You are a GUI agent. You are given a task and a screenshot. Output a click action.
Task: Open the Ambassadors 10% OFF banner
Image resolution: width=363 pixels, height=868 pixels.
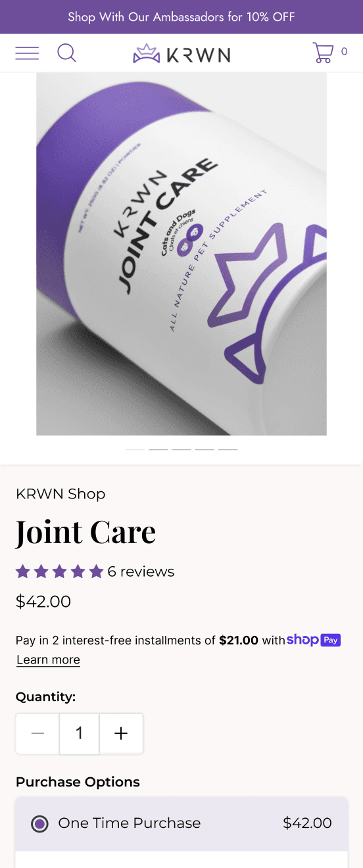(181, 17)
